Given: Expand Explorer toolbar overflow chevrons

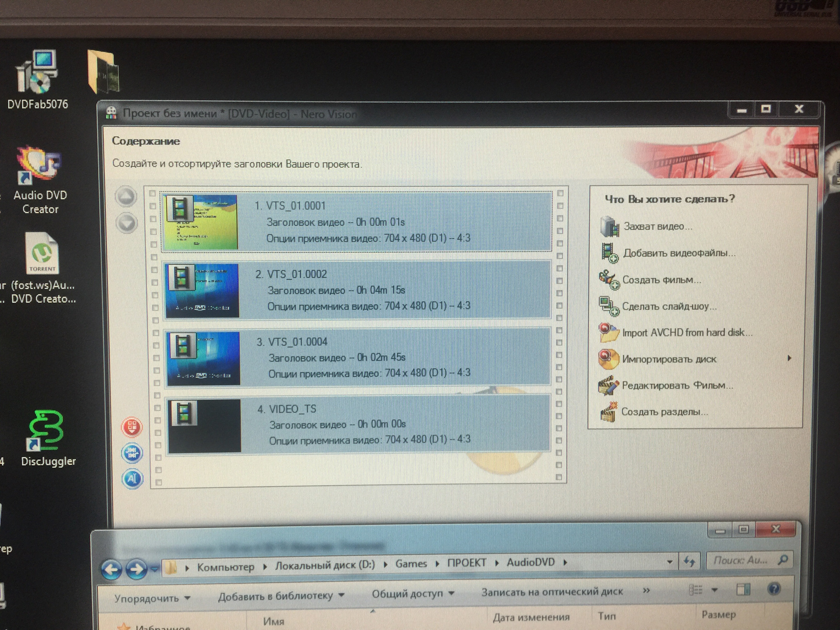Looking at the screenshot, I should point(646,591).
